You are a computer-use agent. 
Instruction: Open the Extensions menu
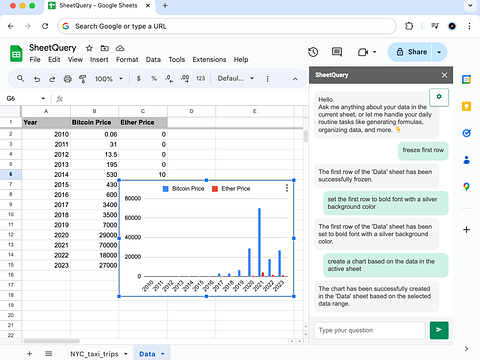pos(209,60)
